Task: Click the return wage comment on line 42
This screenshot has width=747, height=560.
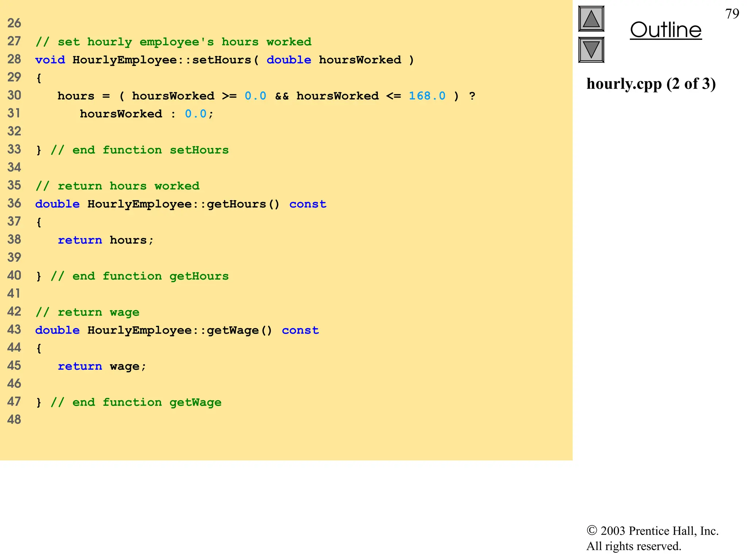Action: click(88, 312)
